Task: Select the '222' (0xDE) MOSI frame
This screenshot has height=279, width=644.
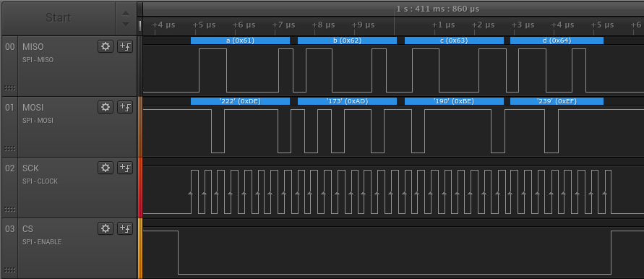Action: (240, 101)
